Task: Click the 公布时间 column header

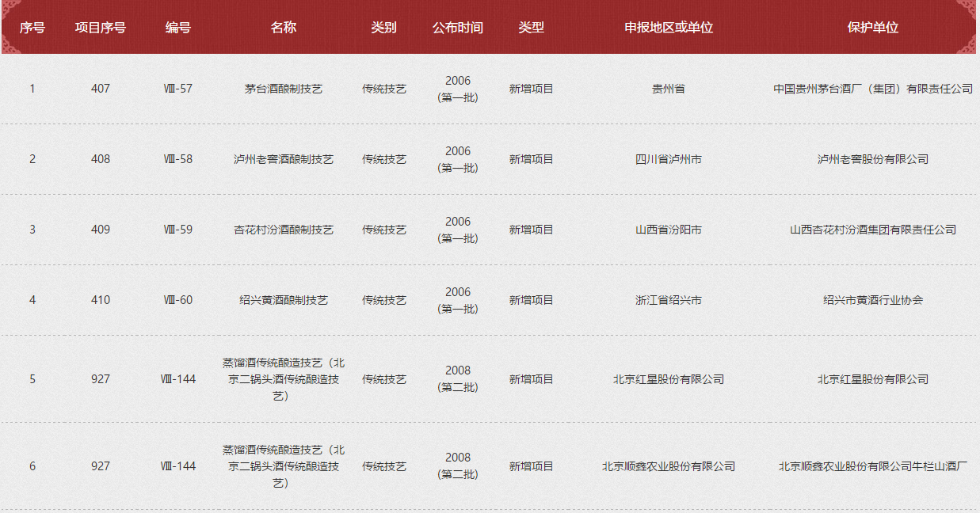Action: pyautogui.click(x=458, y=27)
